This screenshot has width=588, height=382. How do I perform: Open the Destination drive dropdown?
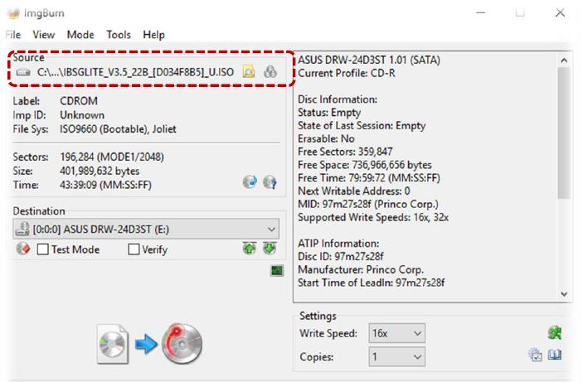click(x=146, y=229)
